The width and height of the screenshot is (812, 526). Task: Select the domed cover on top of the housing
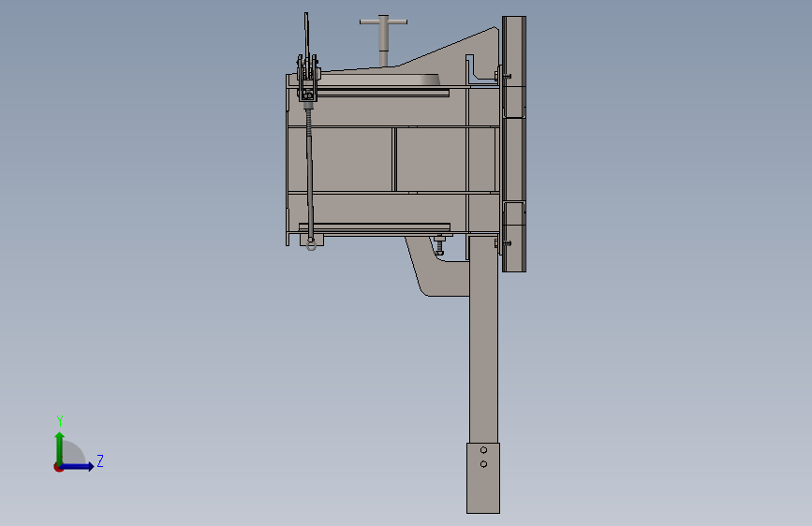[x=380, y=80]
